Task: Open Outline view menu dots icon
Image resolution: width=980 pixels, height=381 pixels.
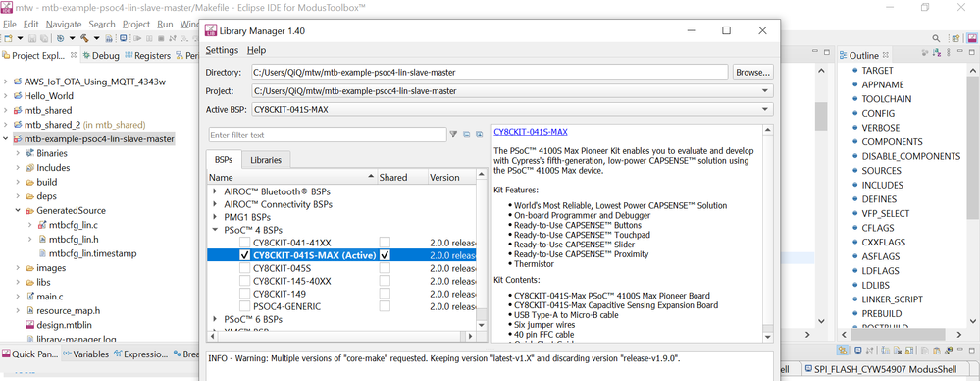Action: click(x=949, y=52)
